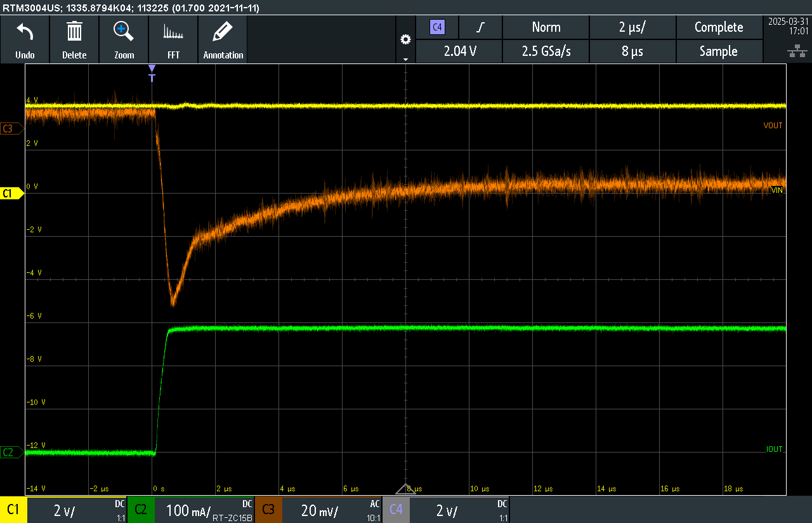Open settings with the gear icon
Screen dimensions: 812x523
coord(405,39)
